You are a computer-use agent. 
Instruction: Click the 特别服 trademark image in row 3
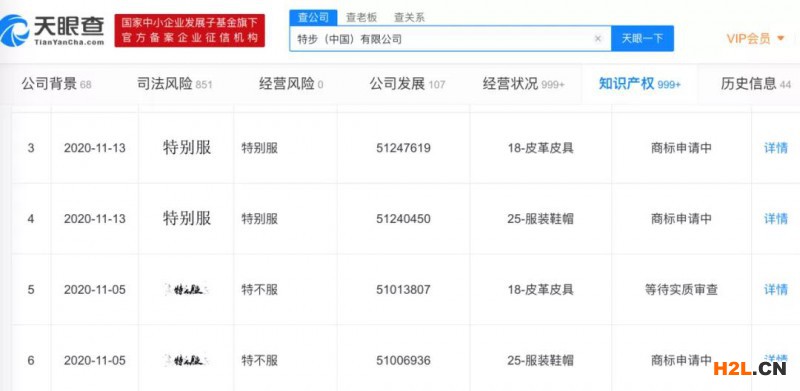point(187,148)
